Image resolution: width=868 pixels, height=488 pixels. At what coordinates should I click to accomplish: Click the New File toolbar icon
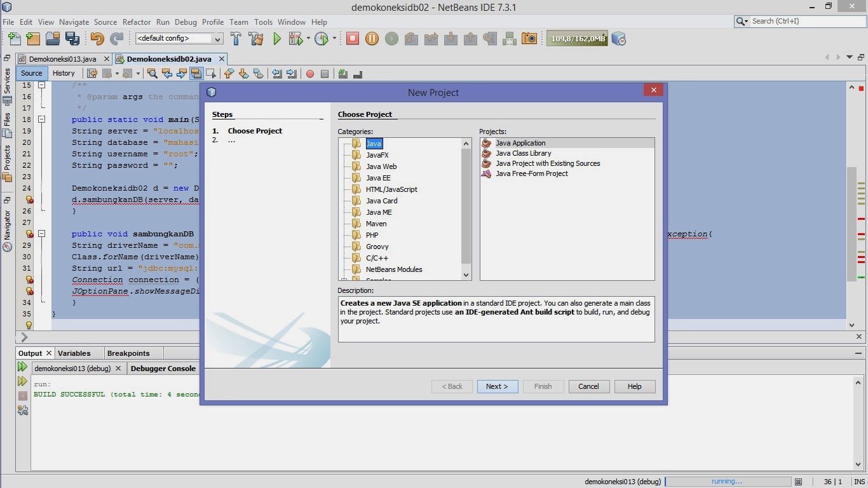click(13, 39)
